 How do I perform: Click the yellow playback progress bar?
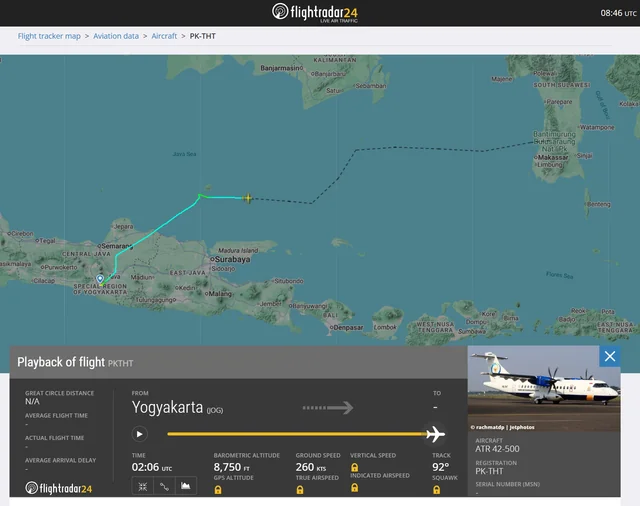click(x=297, y=434)
